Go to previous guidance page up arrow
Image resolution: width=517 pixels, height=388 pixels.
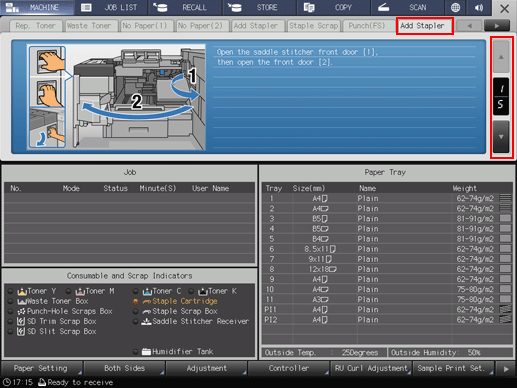click(x=501, y=57)
